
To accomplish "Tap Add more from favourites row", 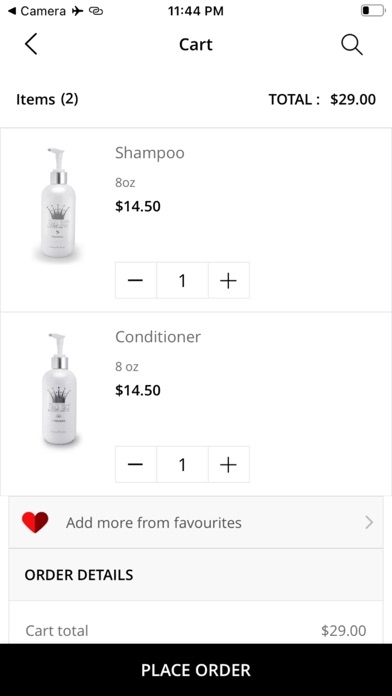I will click(196, 522).
